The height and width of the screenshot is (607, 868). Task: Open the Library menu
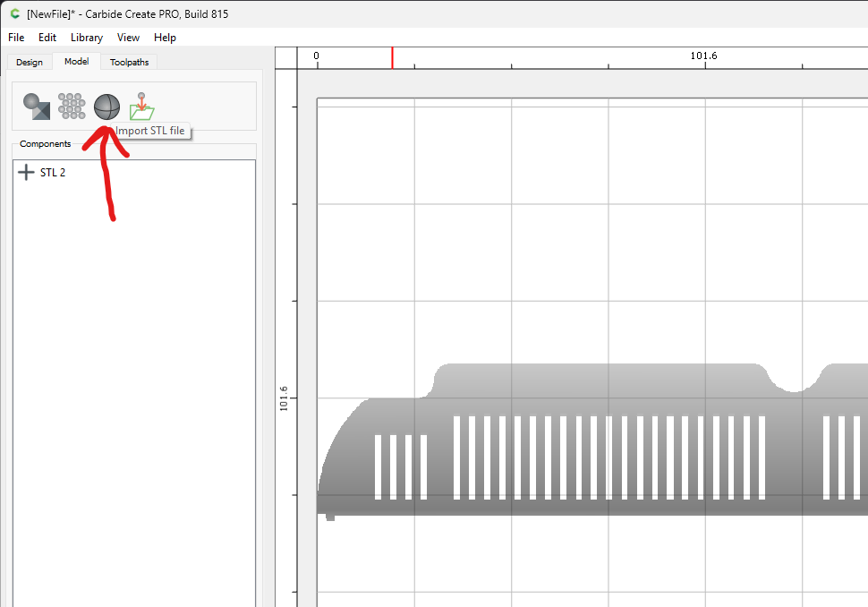click(87, 38)
